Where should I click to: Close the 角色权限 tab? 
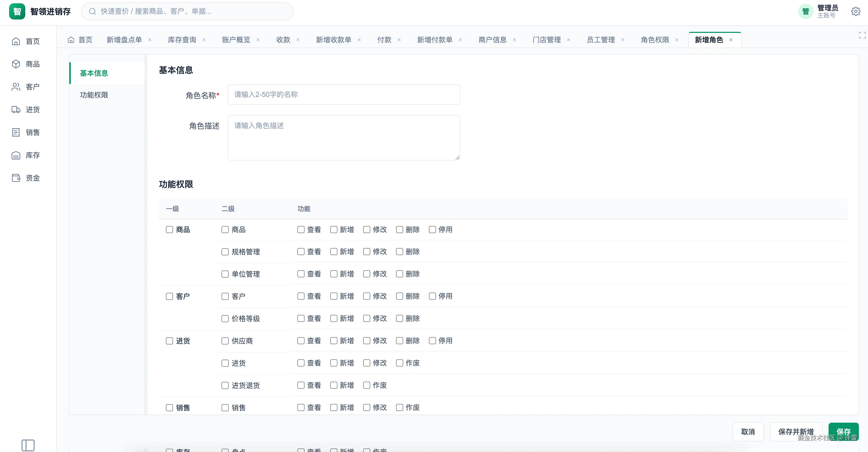coord(677,40)
